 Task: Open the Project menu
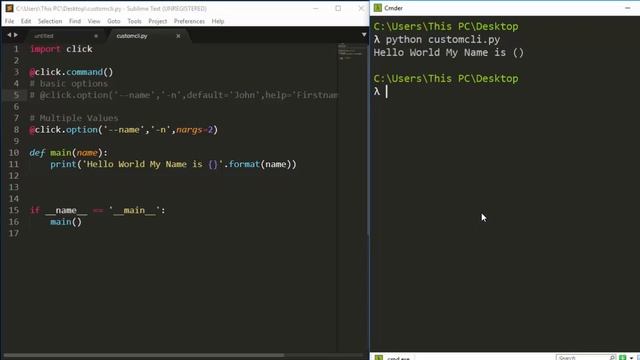click(158, 21)
